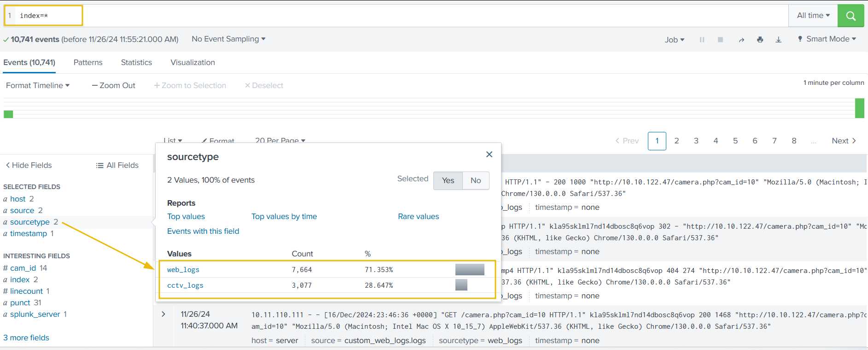Expand No Event Sampling dropdown
868x350 pixels.
(x=228, y=39)
